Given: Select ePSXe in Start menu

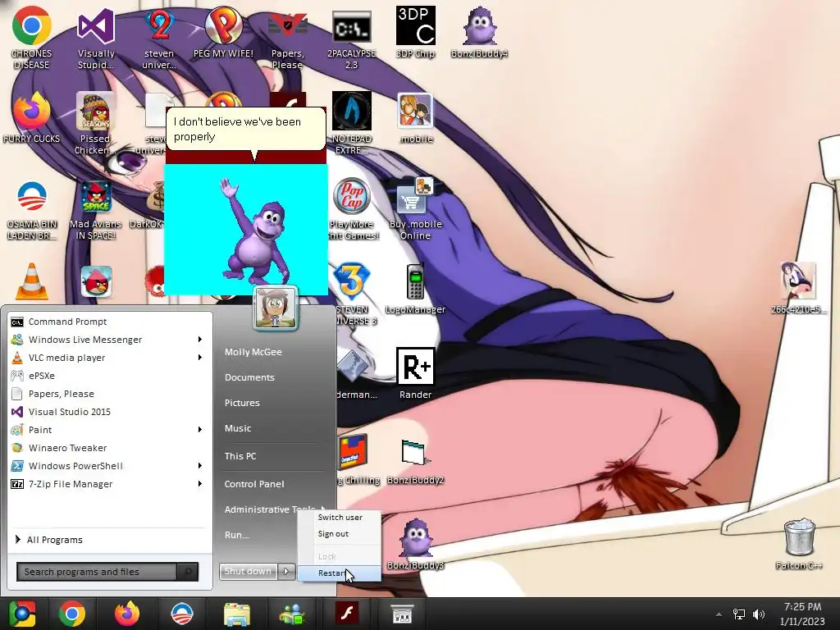Looking at the screenshot, I should tap(111, 376).
